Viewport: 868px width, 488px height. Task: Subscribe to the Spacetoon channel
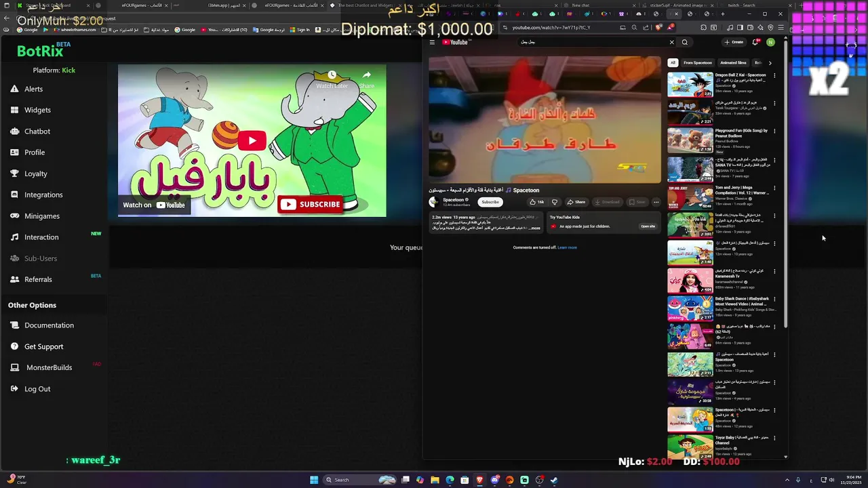490,202
